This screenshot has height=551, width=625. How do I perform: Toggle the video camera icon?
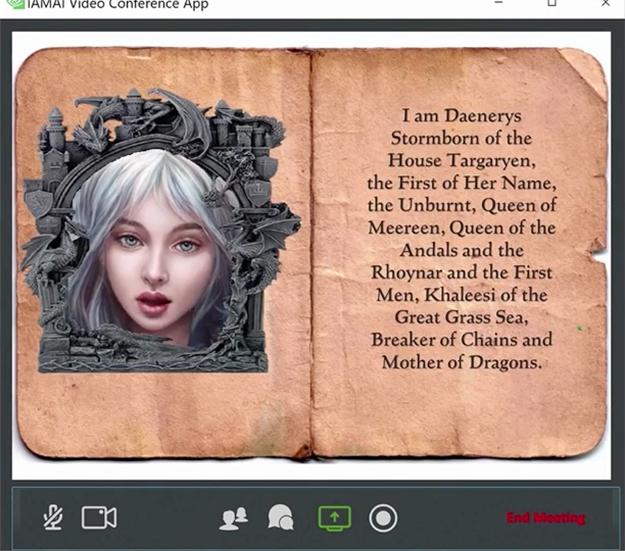pos(99,517)
